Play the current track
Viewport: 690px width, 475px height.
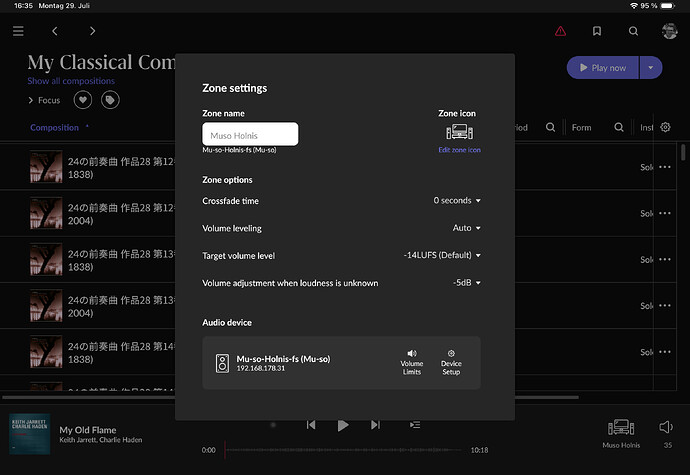[343, 425]
